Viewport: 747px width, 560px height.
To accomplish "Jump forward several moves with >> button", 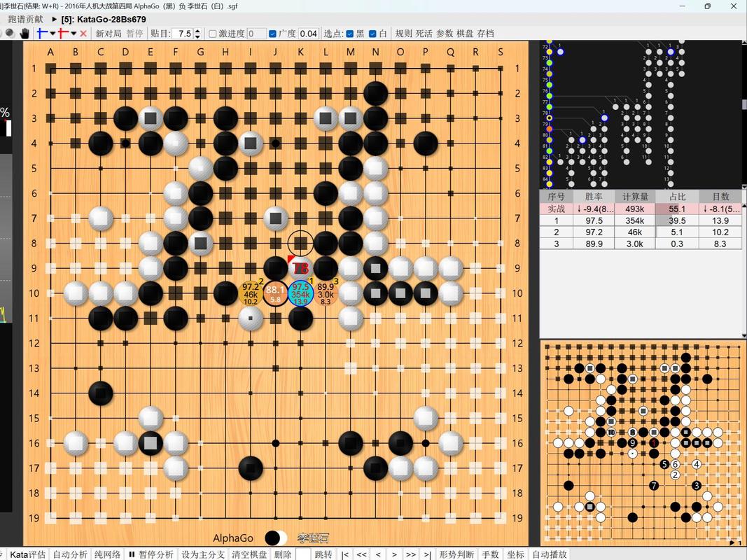I will pyautogui.click(x=411, y=555).
